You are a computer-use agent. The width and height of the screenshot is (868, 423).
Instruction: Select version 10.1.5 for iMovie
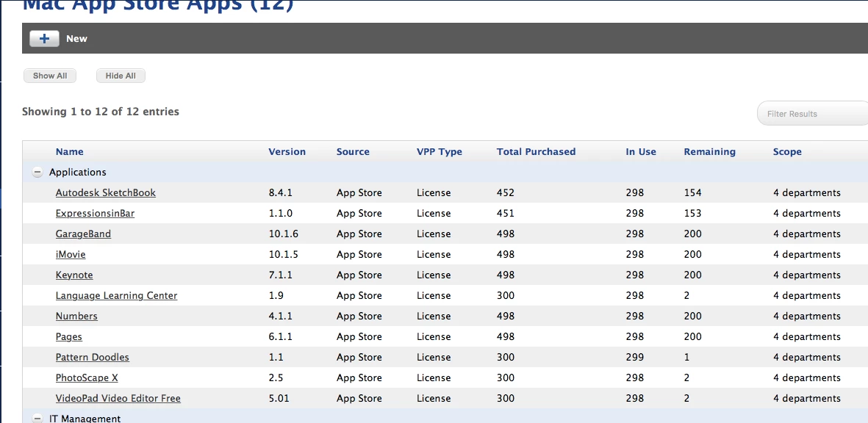(x=284, y=254)
